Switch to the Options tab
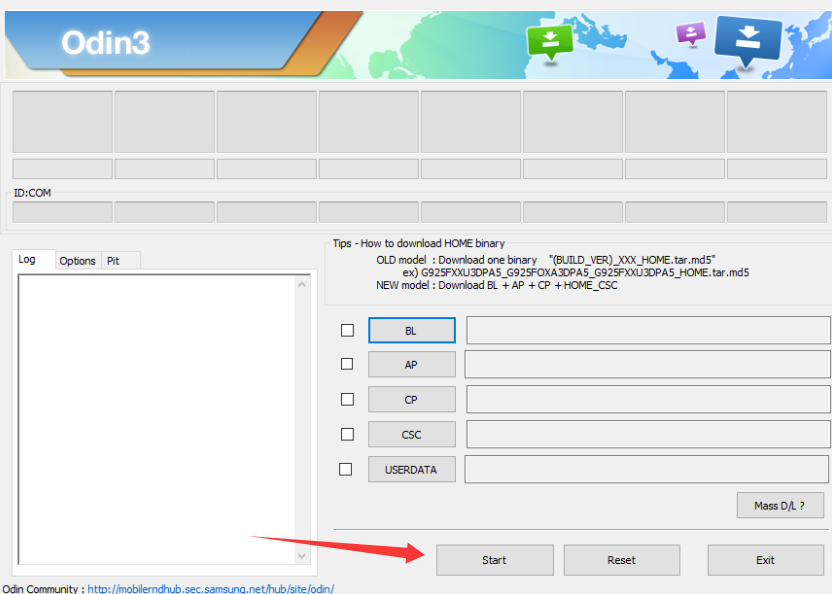This screenshot has height=594, width=832. 77,261
